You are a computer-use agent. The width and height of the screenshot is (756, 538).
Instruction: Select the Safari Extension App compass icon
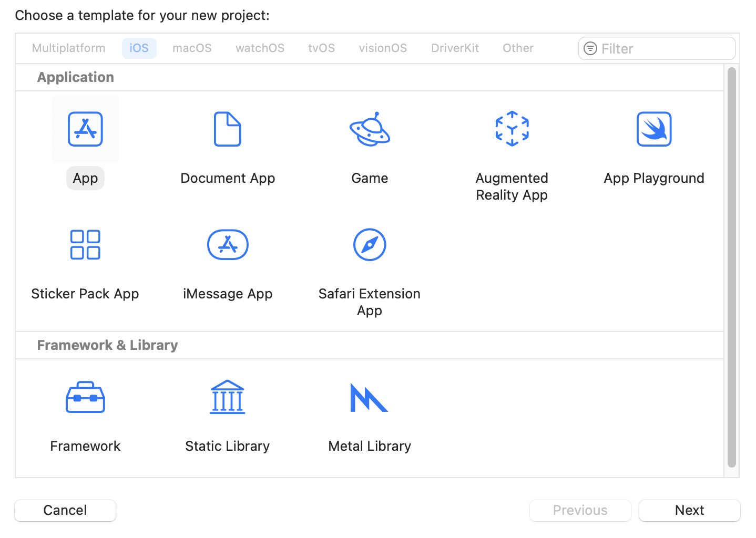point(370,244)
